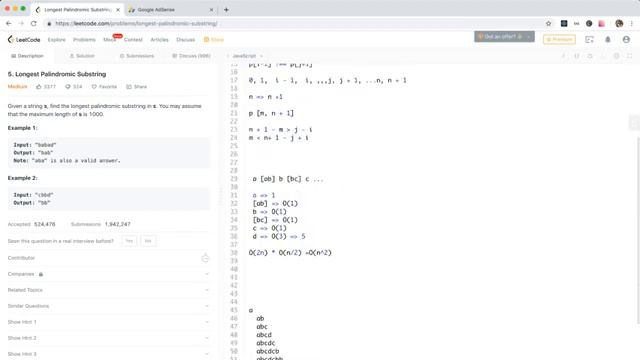The image size is (640, 360).
Task: Open the Store link
Action: (x=214, y=40)
